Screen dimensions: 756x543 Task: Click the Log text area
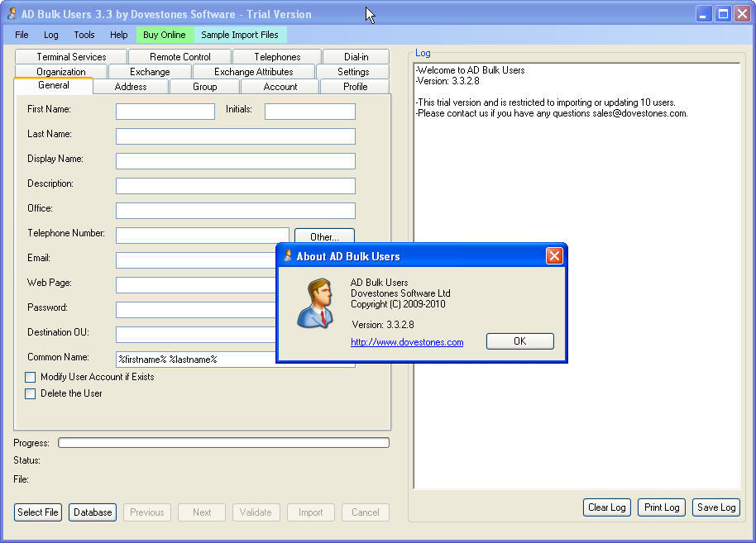577,275
